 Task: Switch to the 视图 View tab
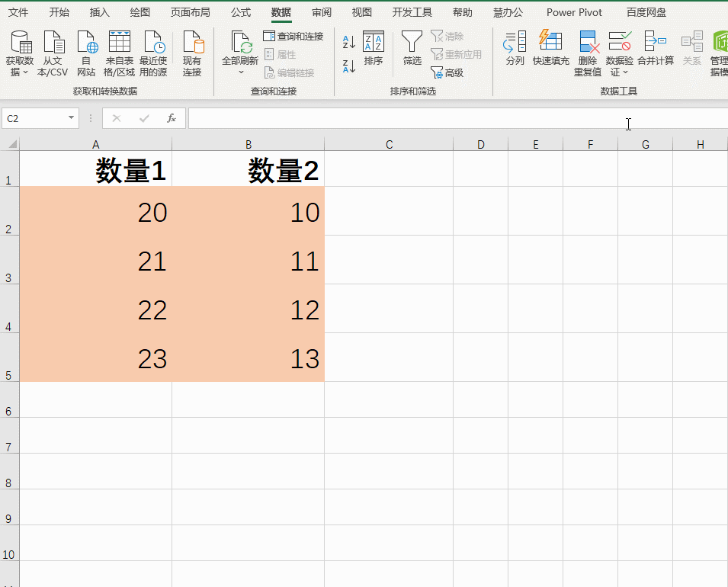pyautogui.click(x=361, y=12)
